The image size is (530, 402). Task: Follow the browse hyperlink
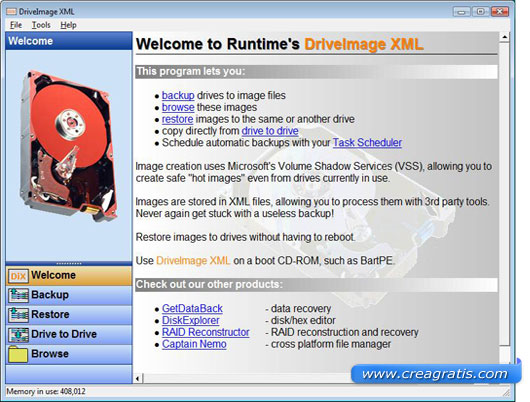click(x=178, y=108)
